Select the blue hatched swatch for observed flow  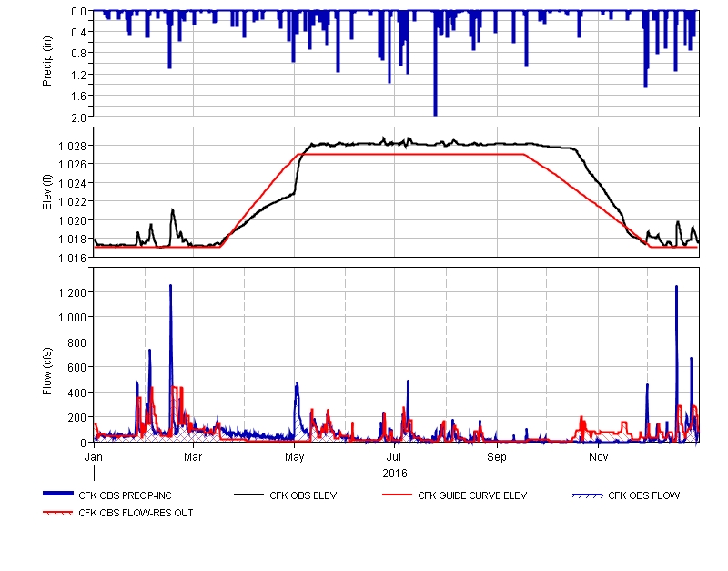pyautogui.click(x=587, y=495)
